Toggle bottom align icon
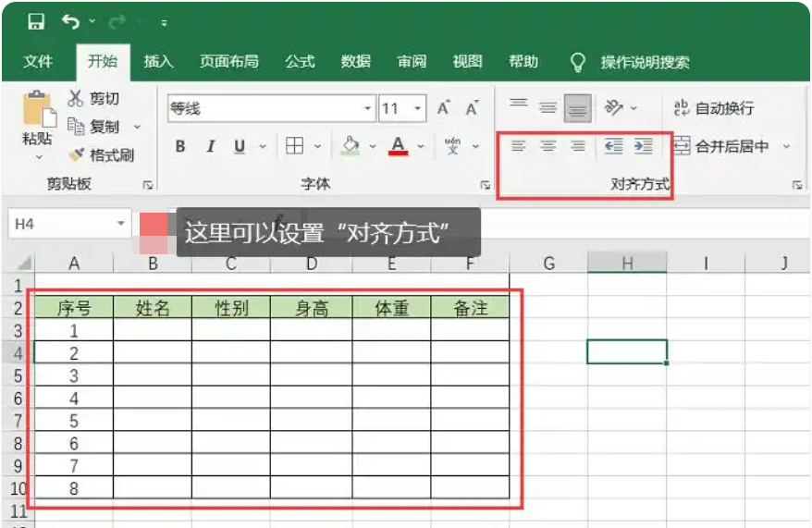Image resolution: width=812 pixels, height=528 pixels. [x=578, y=107]
